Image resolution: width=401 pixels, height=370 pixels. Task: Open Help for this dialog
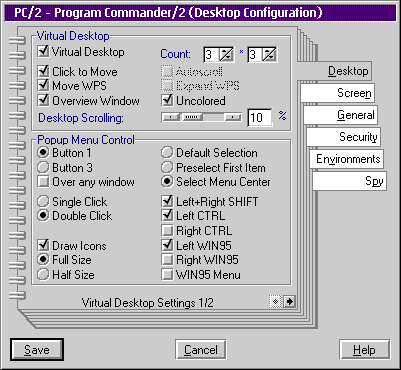tap(364, 350)
